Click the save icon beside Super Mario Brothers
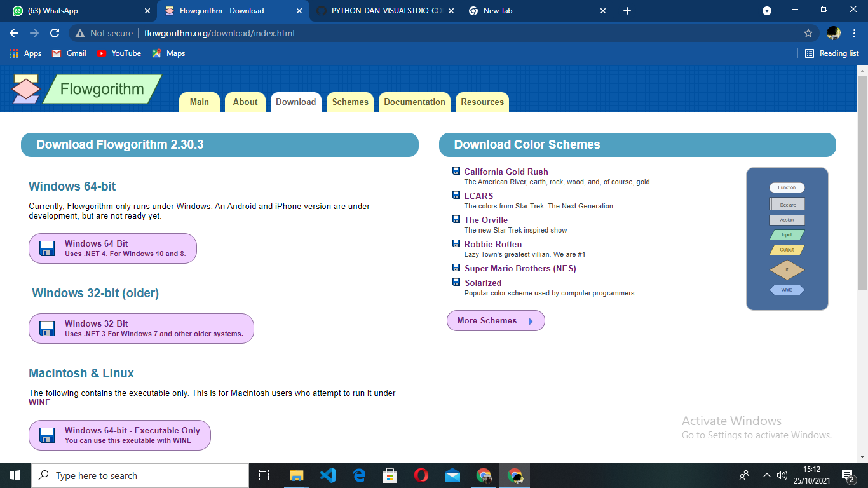Viewport: 868px width, 488px height. pos(456,267)
